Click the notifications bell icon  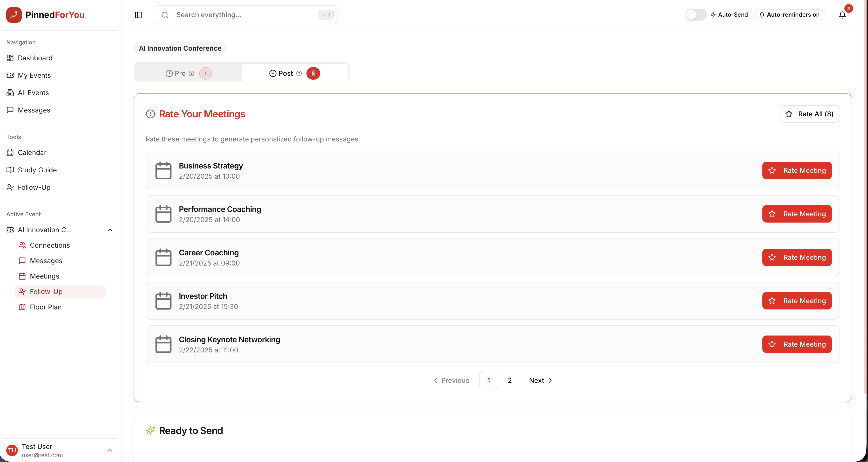pyautogui.click(x=842, y=14)
